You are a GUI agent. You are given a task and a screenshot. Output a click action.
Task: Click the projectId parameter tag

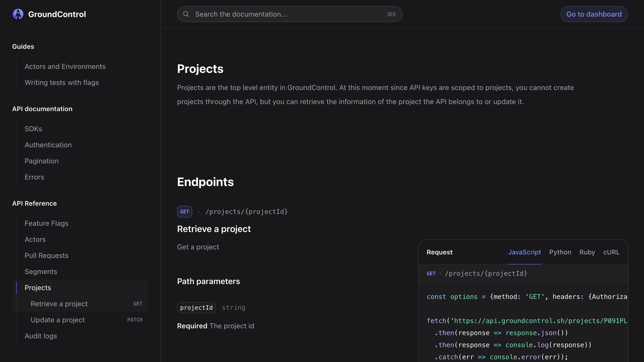196,308
